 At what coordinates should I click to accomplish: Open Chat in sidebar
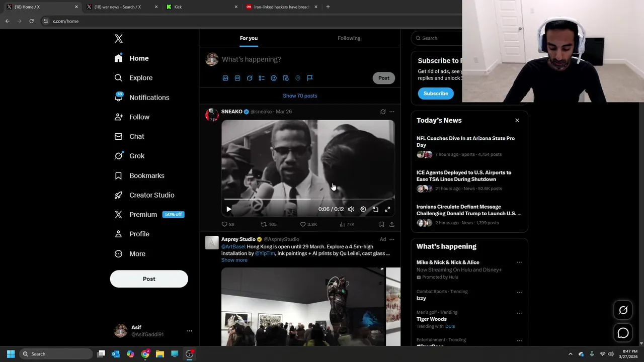point(129,136)
